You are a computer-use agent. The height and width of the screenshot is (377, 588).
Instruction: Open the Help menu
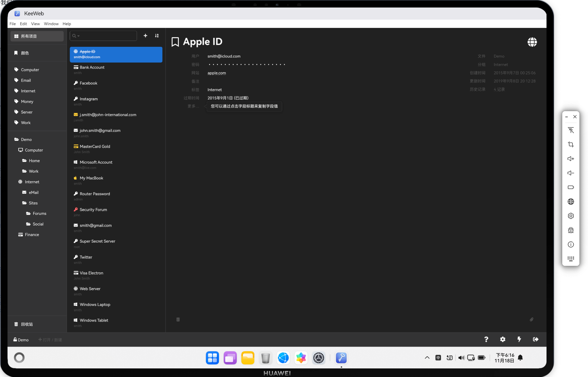point(67,24)
